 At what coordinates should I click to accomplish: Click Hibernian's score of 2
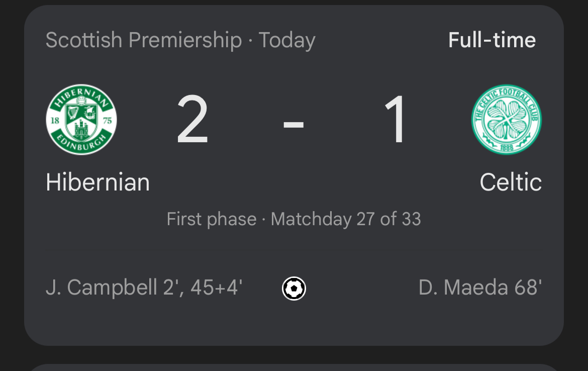(x=192, y=121)
